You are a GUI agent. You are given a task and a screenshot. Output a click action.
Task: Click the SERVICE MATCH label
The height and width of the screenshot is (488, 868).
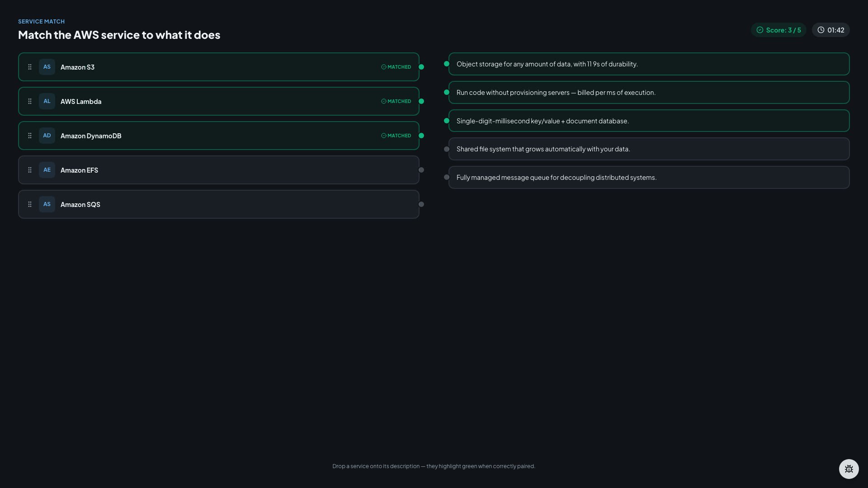click(41, 21)
